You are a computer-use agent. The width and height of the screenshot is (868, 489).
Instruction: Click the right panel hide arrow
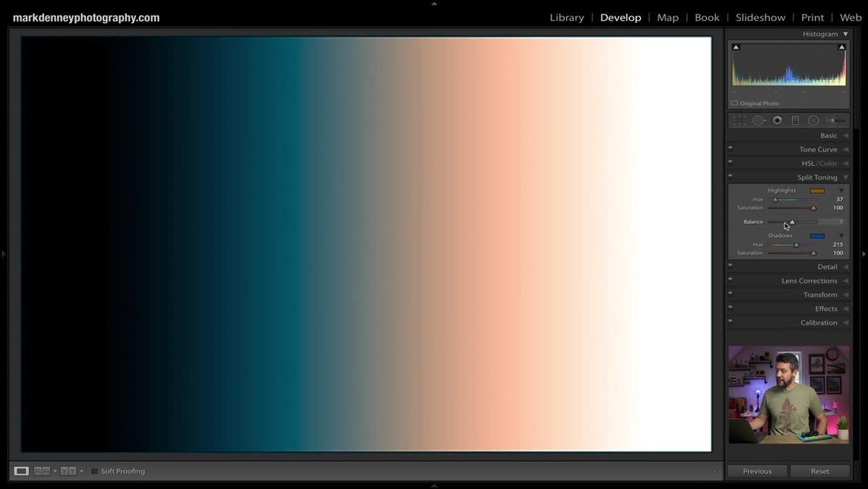(x=864, y=254)
